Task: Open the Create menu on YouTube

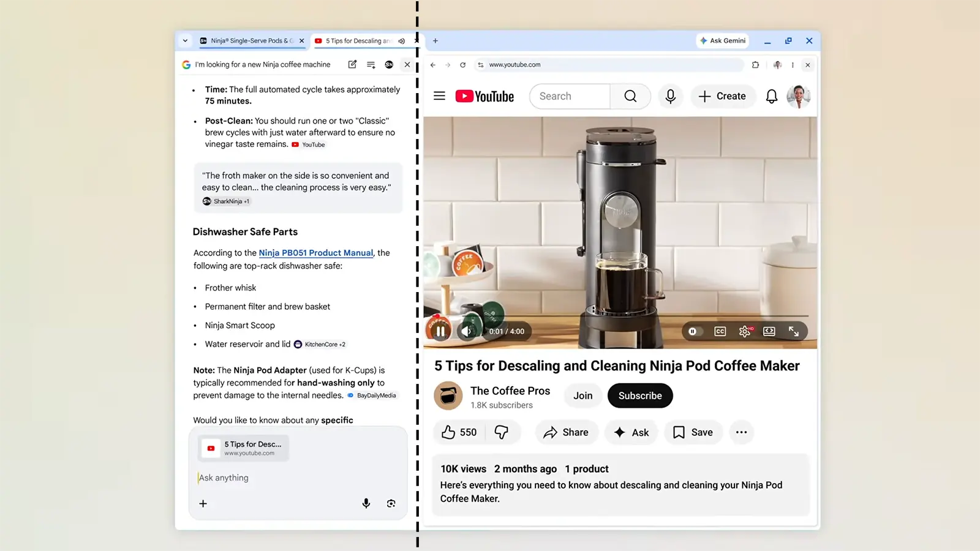Action: click(723, 96)
